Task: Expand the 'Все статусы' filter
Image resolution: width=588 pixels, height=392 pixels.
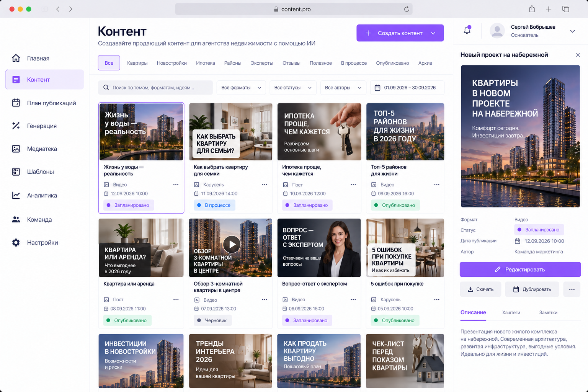Action: (x=293, y=88)
